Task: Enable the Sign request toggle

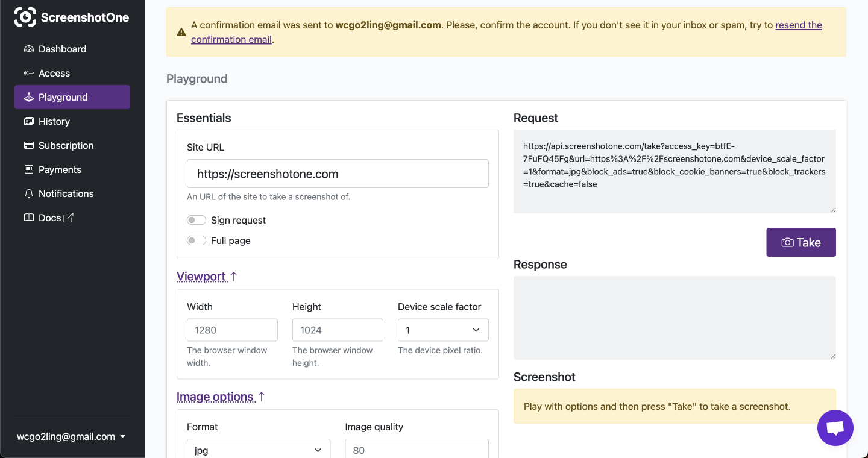Action: [x=197, y=220]
